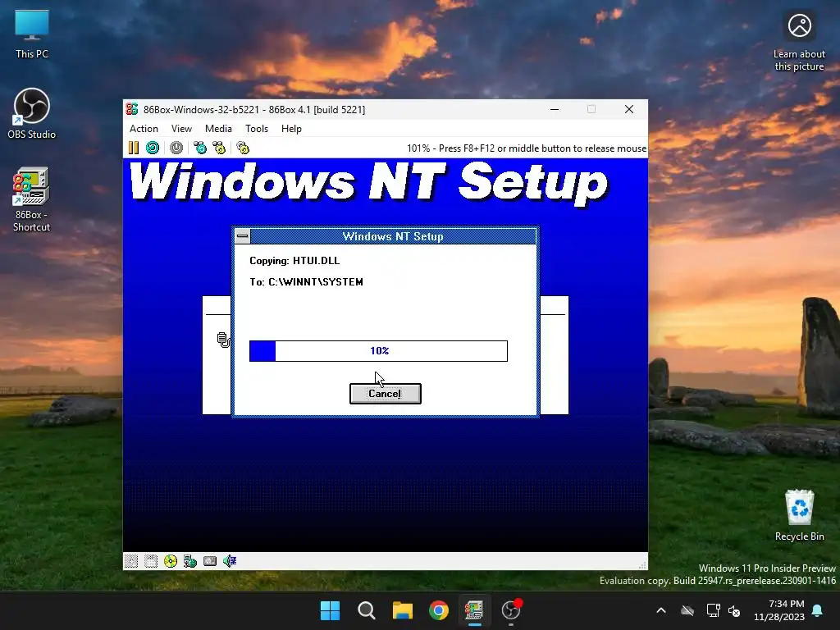840x630 pixels.
Task: Open notifications bell icon
Action: click(x=818, y=610)
